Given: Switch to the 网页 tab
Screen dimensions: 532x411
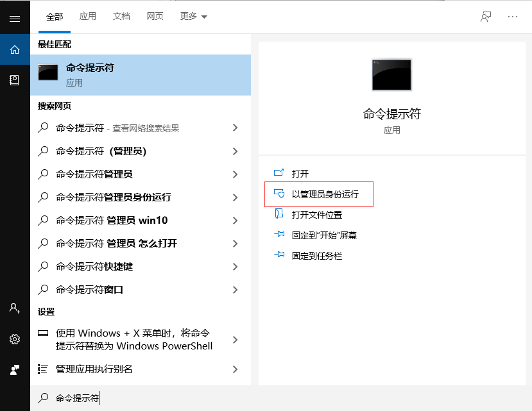Looking at the screenshot, I should tap(155, 16).
